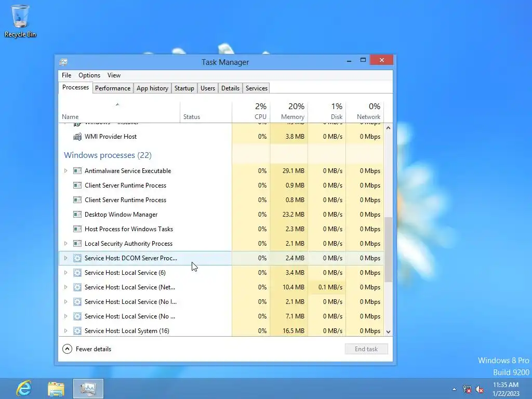Viewport: 532px width, 399px height.
Task: Click the 29.1 MB memory value
Action: 293,170
